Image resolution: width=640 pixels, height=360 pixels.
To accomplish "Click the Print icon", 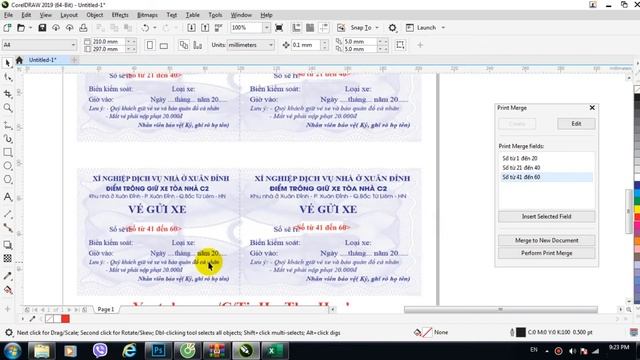I will pyautogui.click(x=83, y=28).
